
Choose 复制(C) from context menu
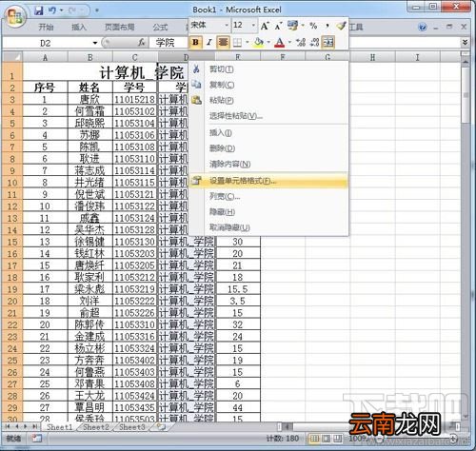[268, 85]
